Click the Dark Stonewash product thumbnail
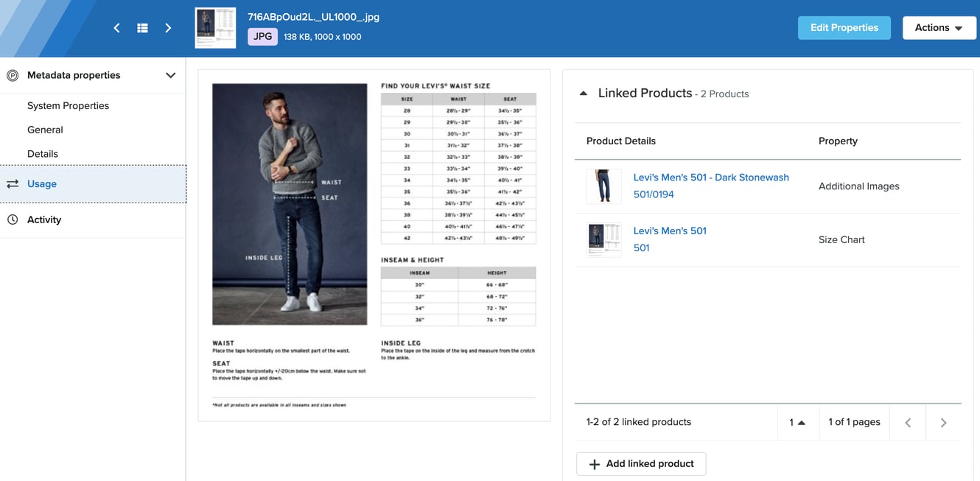The width and height of the screenshot is (980, 481). [603, 186]
